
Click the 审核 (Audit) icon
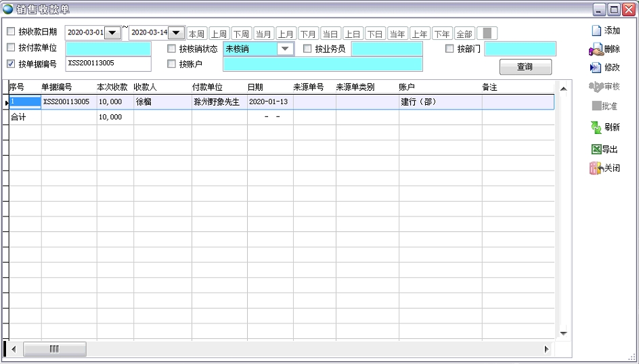(x=596, y=87)
